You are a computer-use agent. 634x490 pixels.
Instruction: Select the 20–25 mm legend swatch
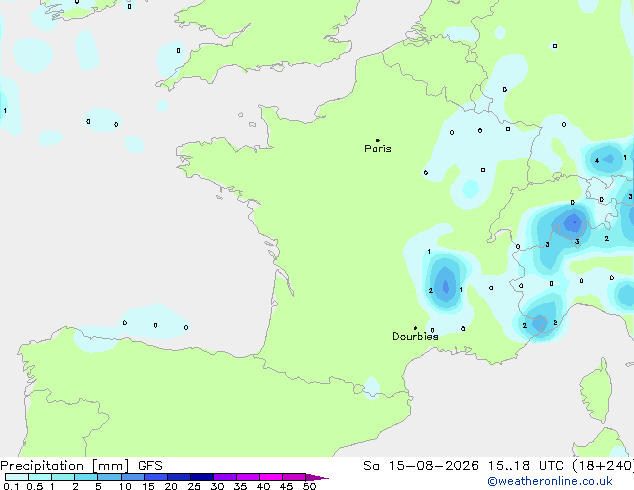[x=179, y=477]
